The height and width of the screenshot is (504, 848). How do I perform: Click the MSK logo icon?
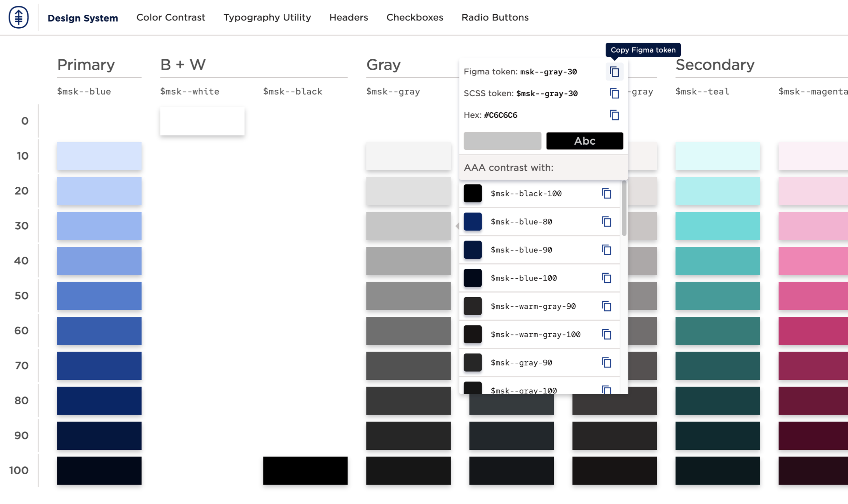(x=18, y=17)
